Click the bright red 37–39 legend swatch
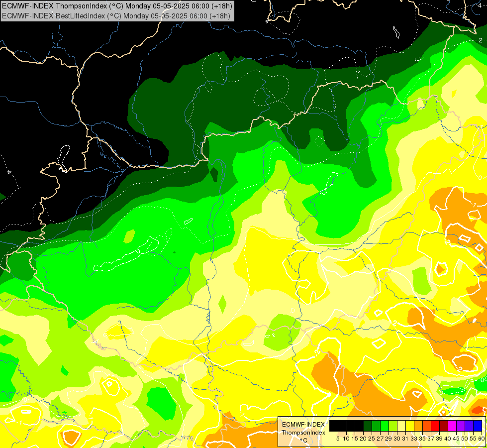Screen dimensions: 487x448 click(435, 426)
